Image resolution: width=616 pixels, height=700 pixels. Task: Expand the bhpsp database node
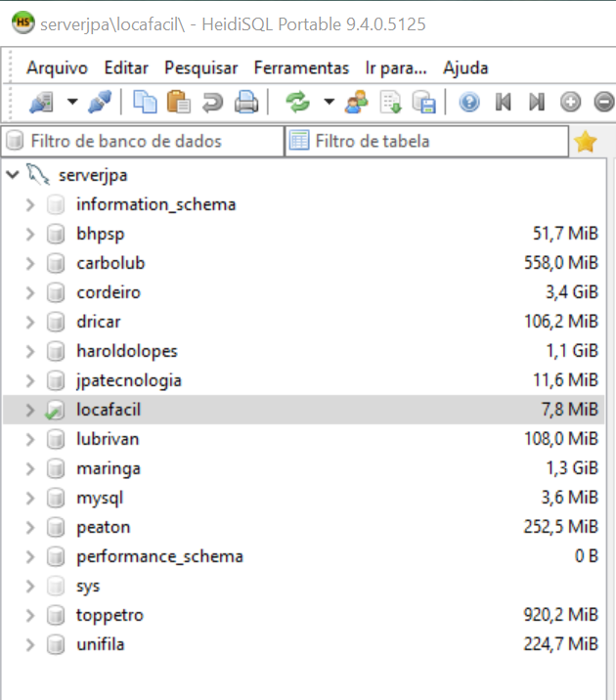(30, 234)
